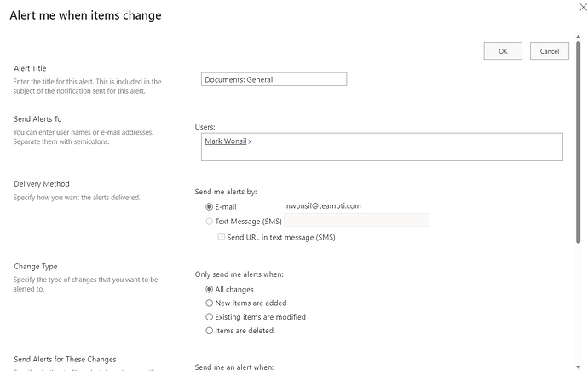Click the Delivery Method heading
Image resolution: width=588 pixels, height=381 pixels.
point(42,184)
